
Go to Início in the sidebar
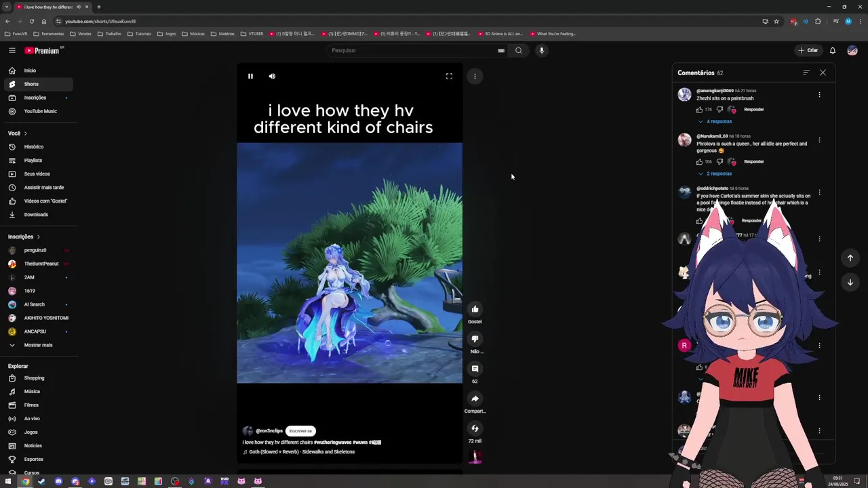(x=38, y=70)
